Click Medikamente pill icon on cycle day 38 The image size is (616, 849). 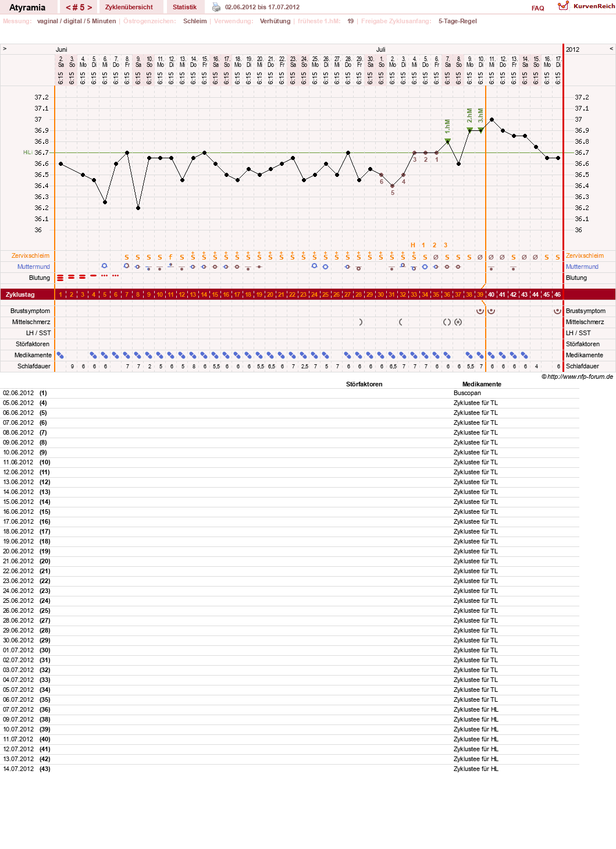pyautogui.click(x=469, y=355)
